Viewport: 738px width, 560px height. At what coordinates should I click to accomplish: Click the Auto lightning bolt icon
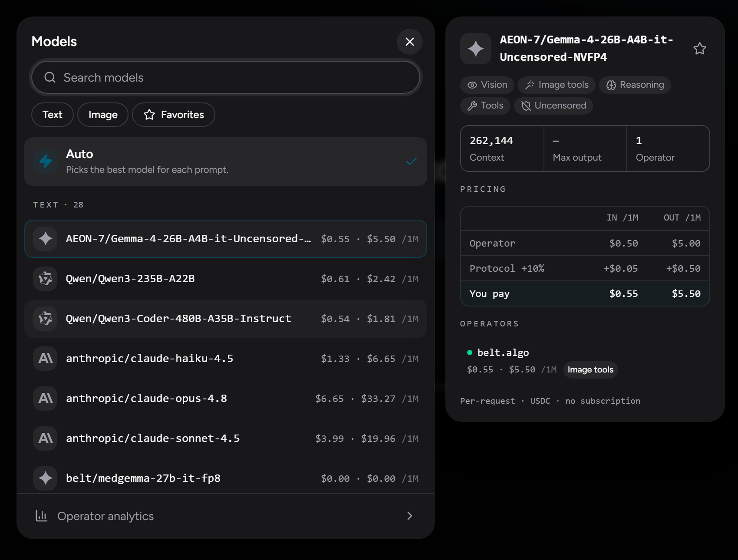pyautogui.click(x=46, y=161)
